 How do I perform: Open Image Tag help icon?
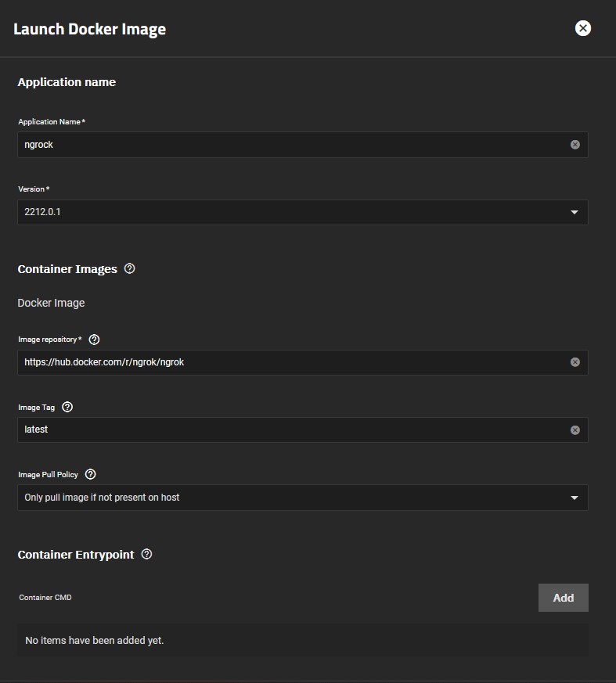point(67,407)
